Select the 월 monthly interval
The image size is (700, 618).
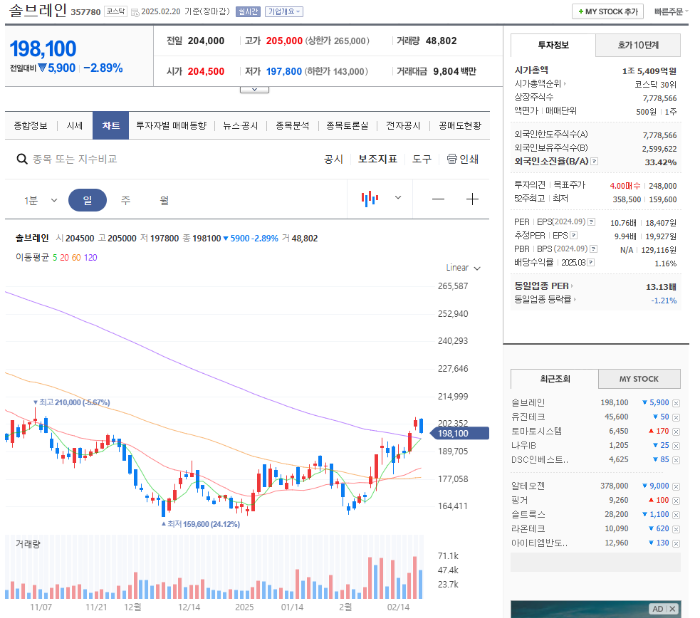(164, 200)
